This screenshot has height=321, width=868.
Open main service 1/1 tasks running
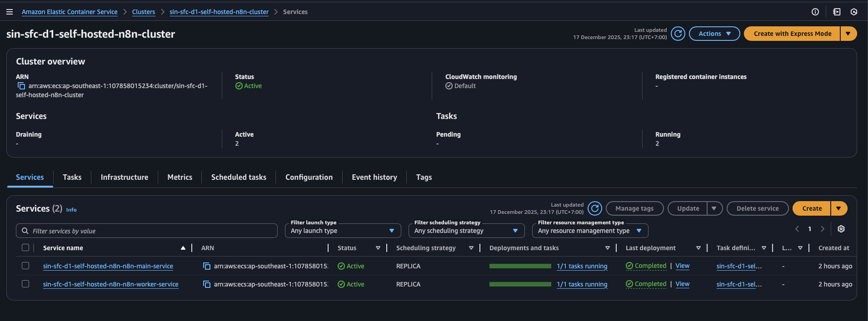click(582, 266)
